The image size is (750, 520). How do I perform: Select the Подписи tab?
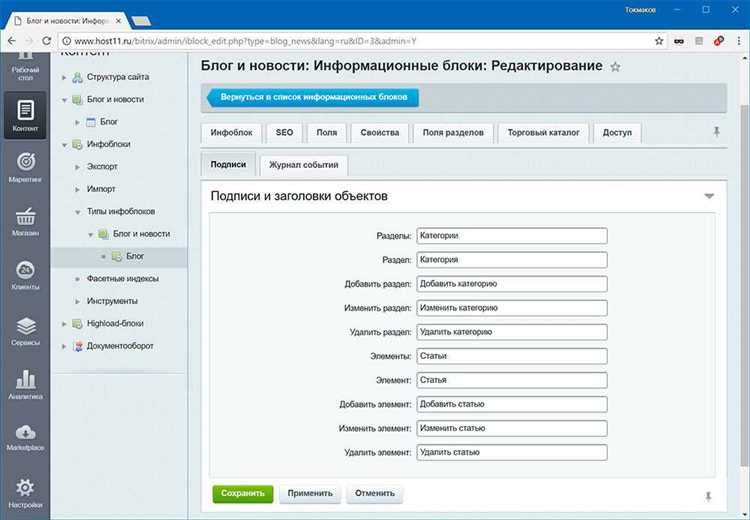pyautogui.click(x=228, y=165)
